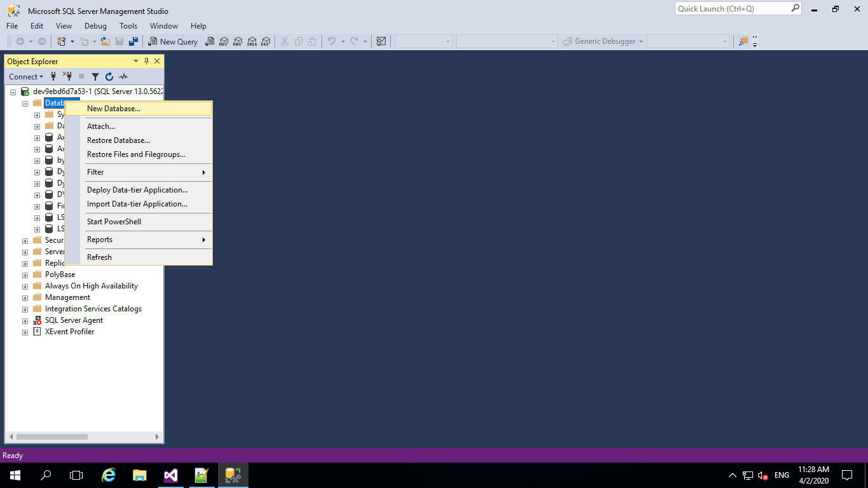Open the Reports submenu in the context menu

[139, 240]
